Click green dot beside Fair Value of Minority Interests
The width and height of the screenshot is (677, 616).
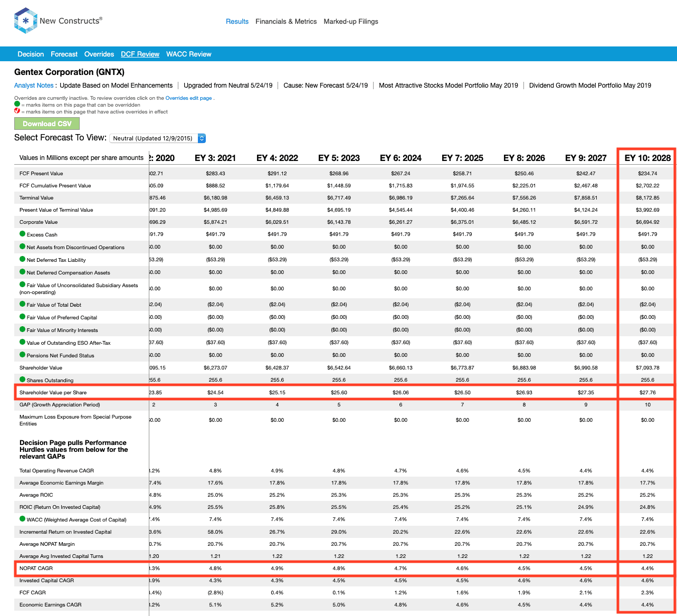pyautogui.click(x=23, y=329)
